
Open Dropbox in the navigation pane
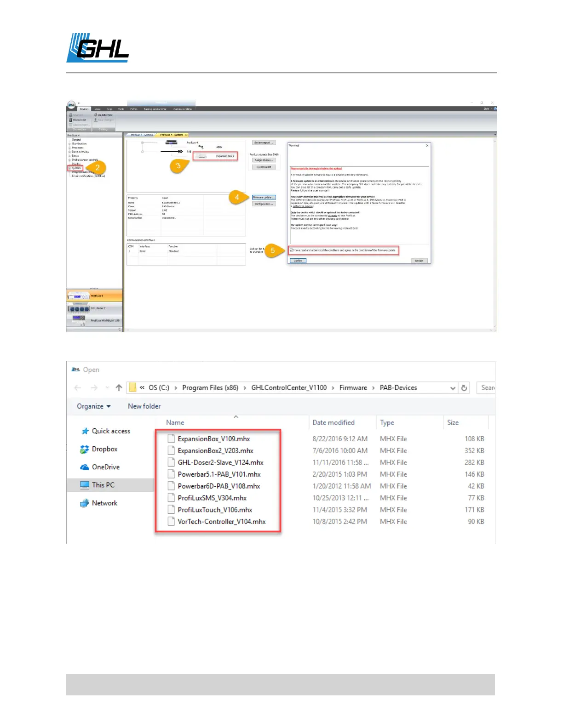click(x=99, y=449)
